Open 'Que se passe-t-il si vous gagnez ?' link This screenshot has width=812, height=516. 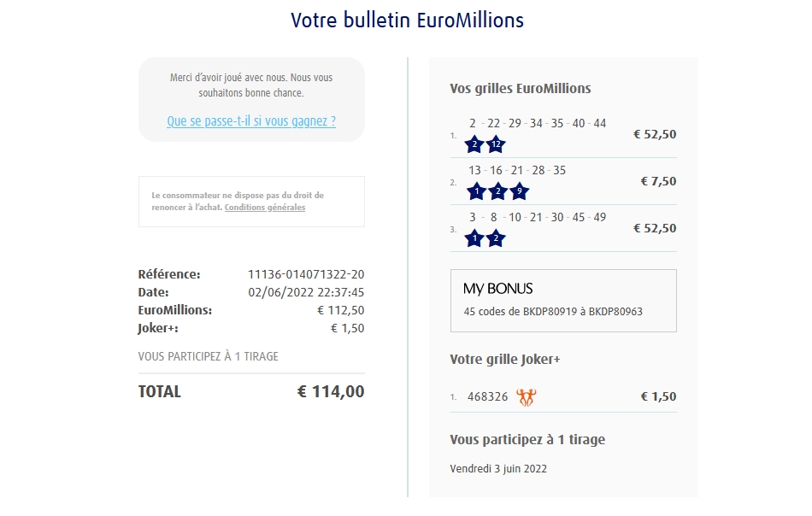251,121
